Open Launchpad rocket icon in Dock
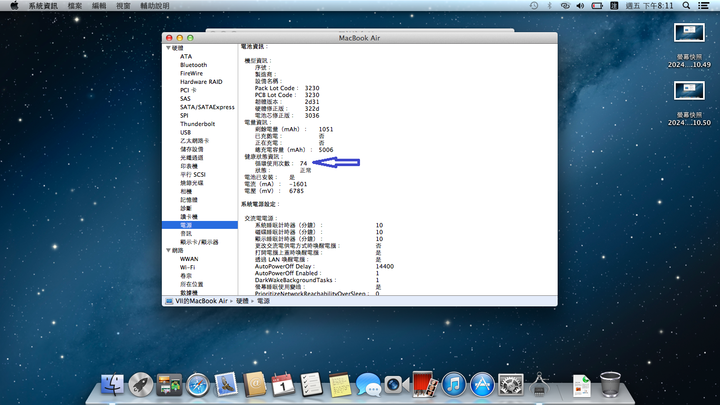 (141, 385)
